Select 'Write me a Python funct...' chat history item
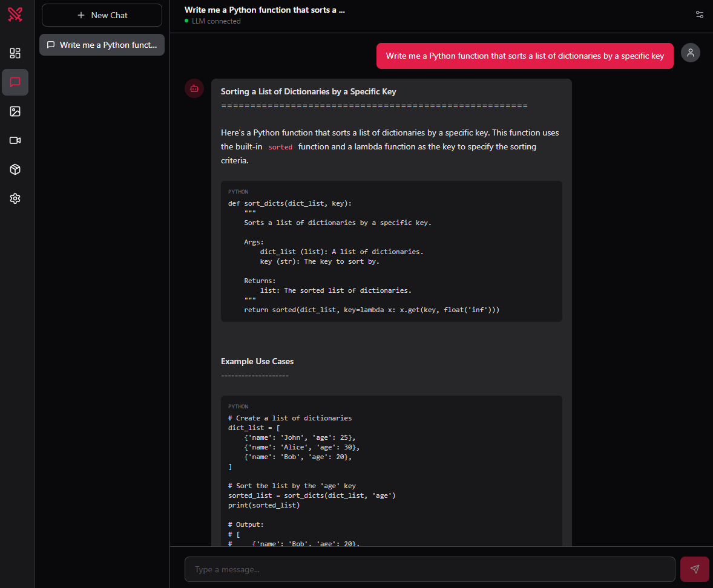Screen dimensions: 713x588 pyautogui.click(x=102, y=45)
